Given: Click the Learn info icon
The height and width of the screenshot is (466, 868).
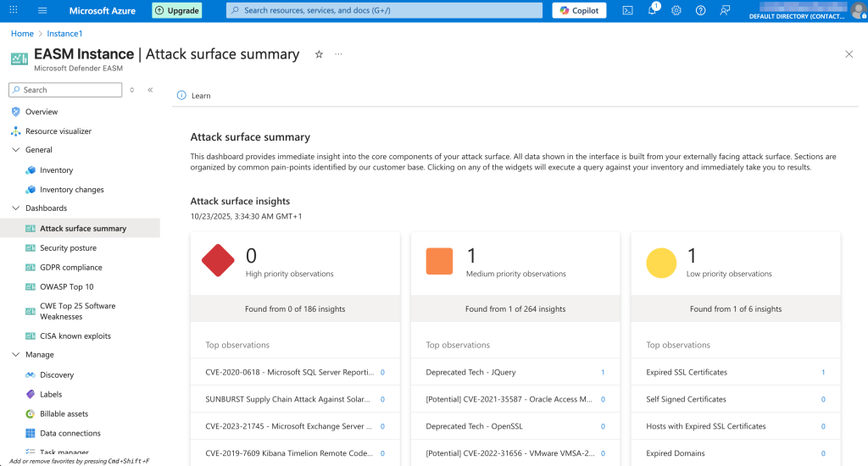Looking at the screenshot, I should point(181,95).
